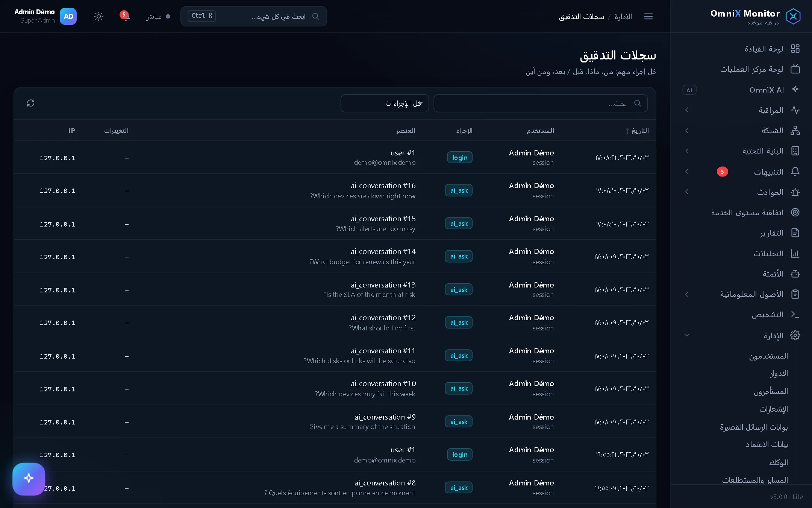Open لوحة مركز العمليات TV icon
Screen dimensions: 812x508
pyautogui.click(x=795, y=69)
